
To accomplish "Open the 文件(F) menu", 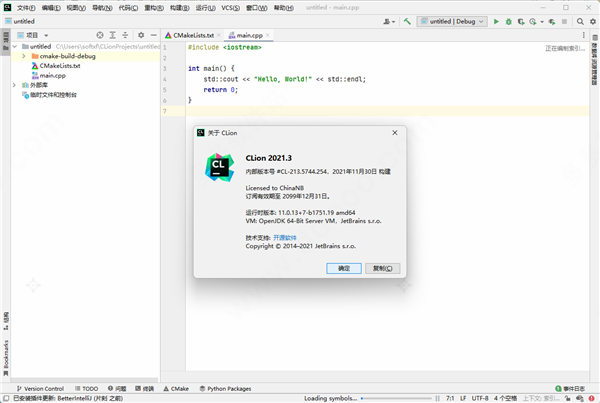I will tap(26, 7).
